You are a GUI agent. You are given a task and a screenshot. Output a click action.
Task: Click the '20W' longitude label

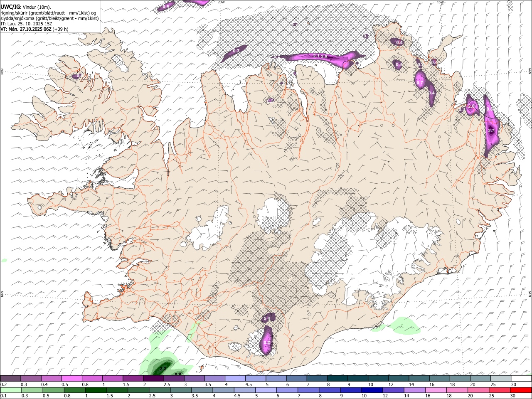[x=221, y=2]
